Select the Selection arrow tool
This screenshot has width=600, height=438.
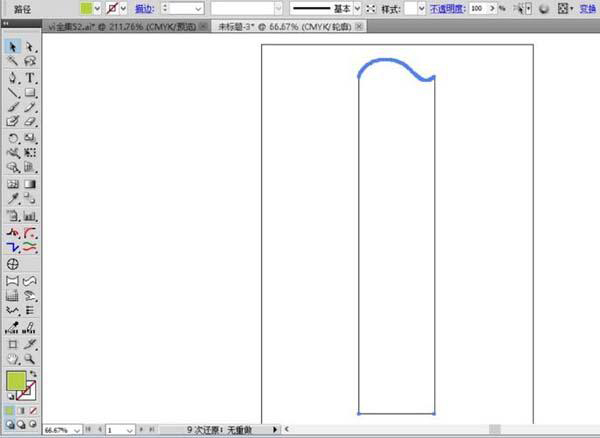(x=13, y=47)
